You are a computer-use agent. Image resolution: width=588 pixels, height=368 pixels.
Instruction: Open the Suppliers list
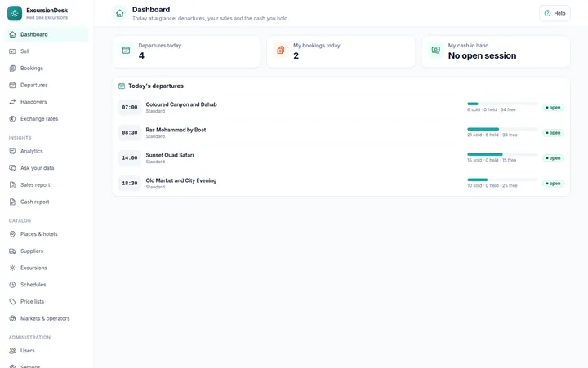click(47, 251)
